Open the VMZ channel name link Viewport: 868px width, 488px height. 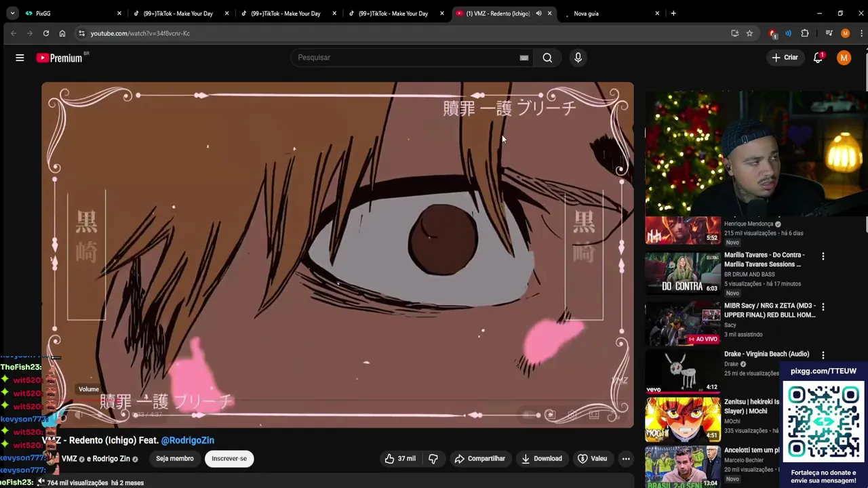[x=69, y=459]
